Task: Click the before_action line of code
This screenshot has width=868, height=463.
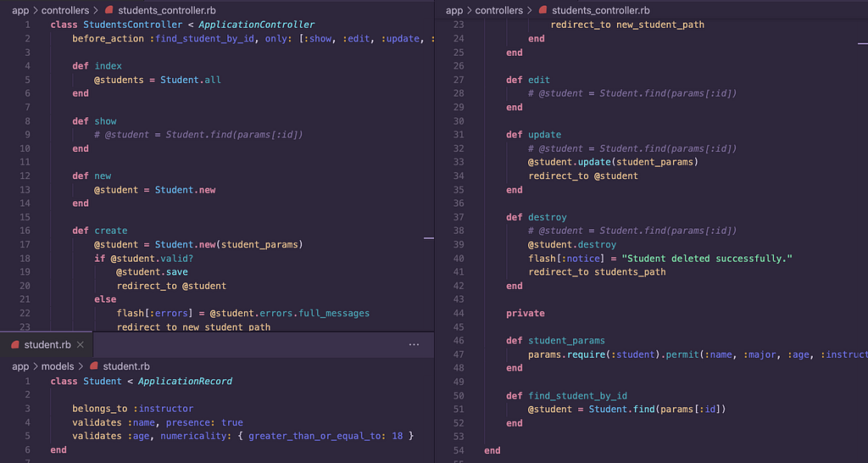Action: click(x=253, y=39)
